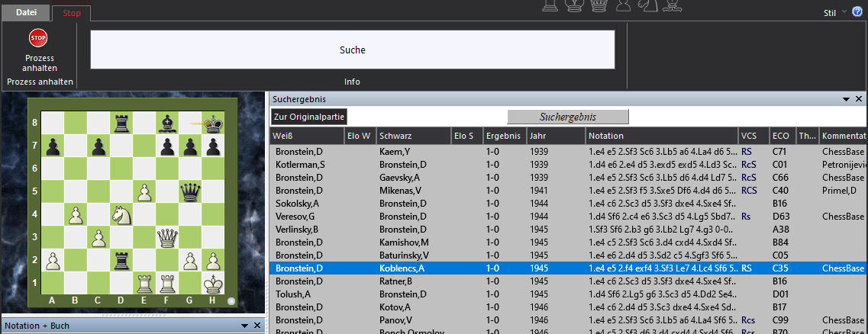Click the black rook on d2
Screen dimensions: 868x334
(121, 262)
